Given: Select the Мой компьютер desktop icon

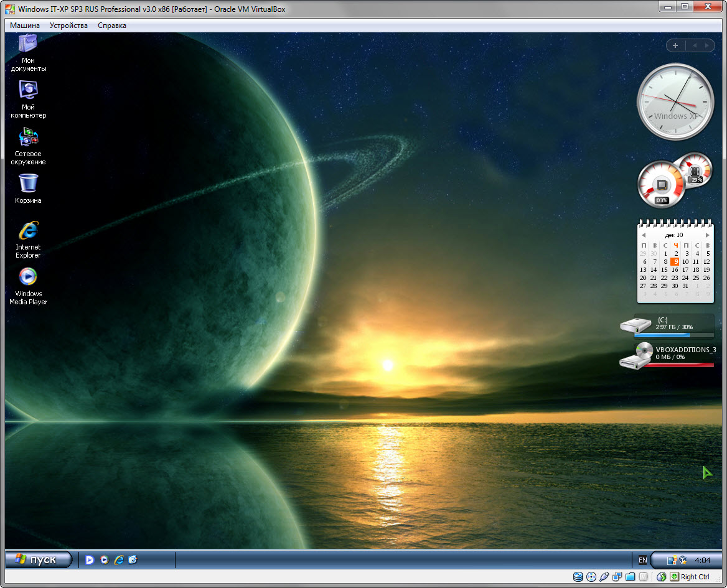Looking at the screenshot, I should [x=28, y=99].
